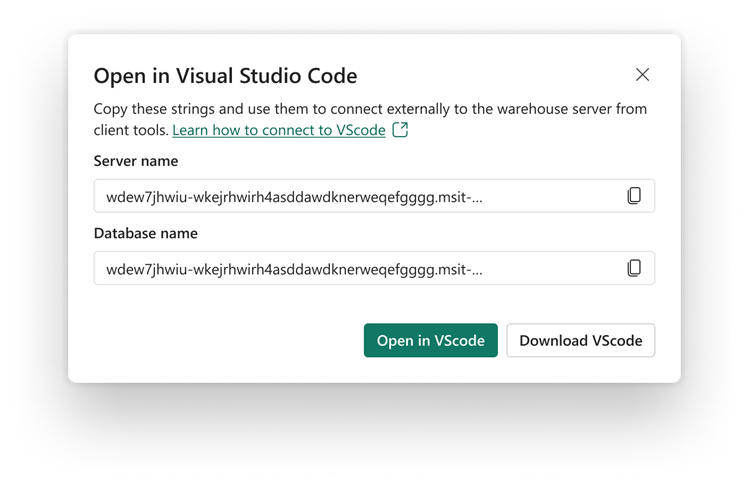
Task: Click the Download VScode button
Action: (580, 340)
